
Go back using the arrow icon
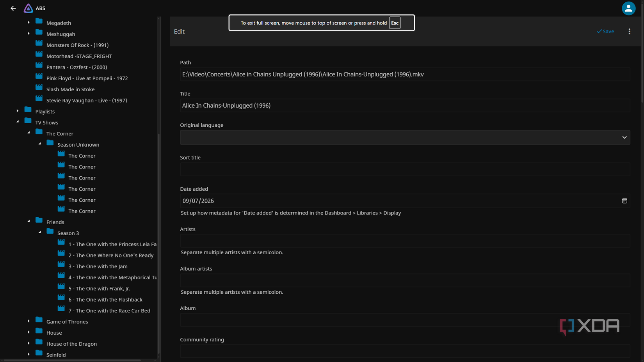point(13,8)
